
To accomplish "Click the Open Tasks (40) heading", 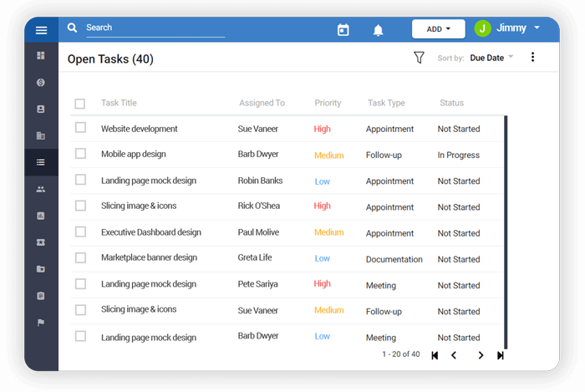I will [110, 59].
